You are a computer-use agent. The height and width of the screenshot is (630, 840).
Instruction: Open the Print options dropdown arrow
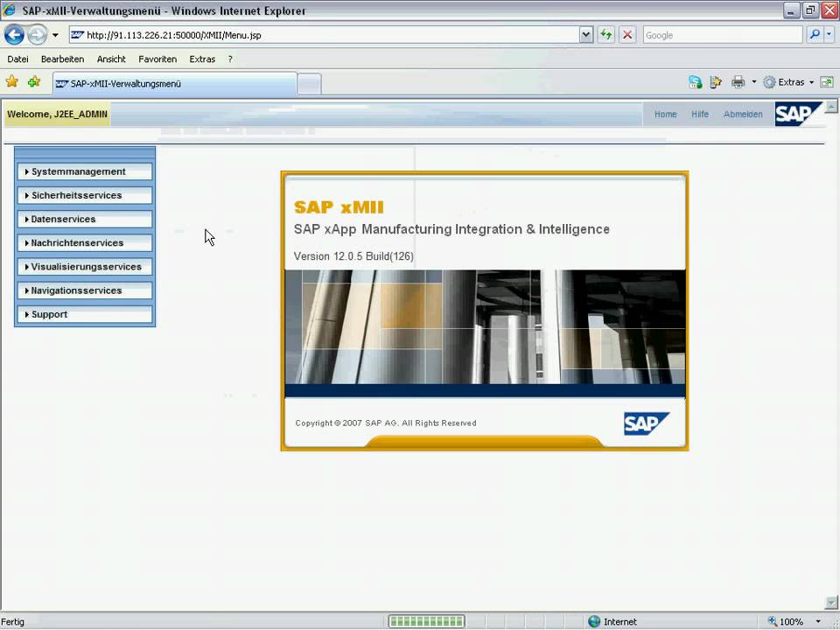753,82
